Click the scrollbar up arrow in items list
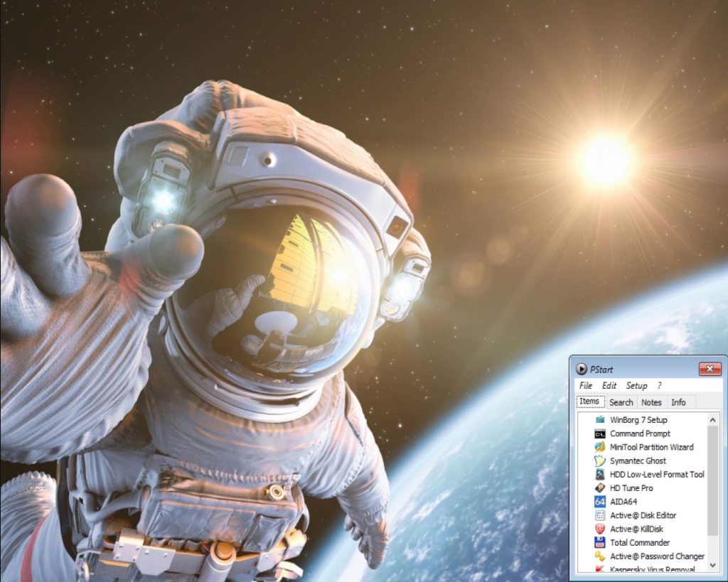Screen dimensions: 728x582 tap(712, 419)
